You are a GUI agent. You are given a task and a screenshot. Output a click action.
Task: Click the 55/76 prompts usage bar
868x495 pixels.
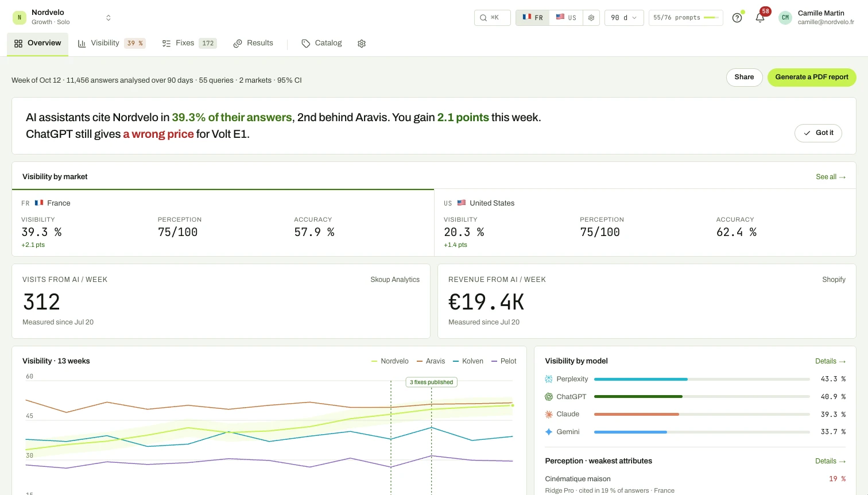[685, 18]
